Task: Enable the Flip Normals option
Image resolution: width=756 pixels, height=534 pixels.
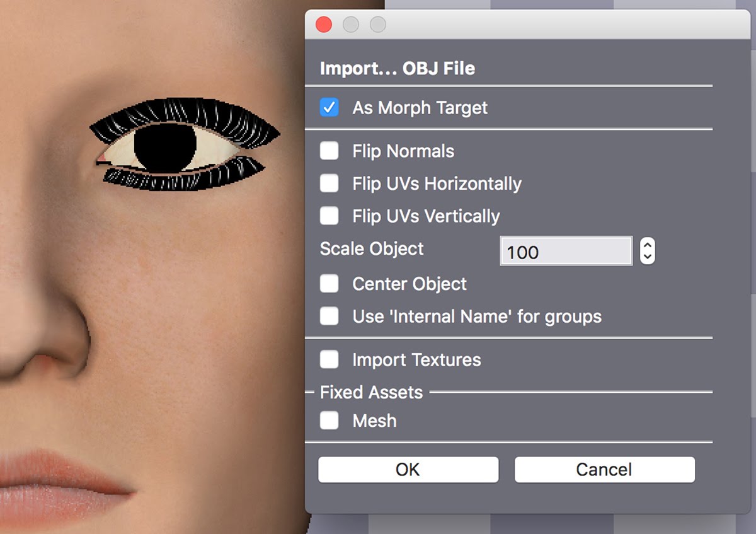Action: pos(329,151)
